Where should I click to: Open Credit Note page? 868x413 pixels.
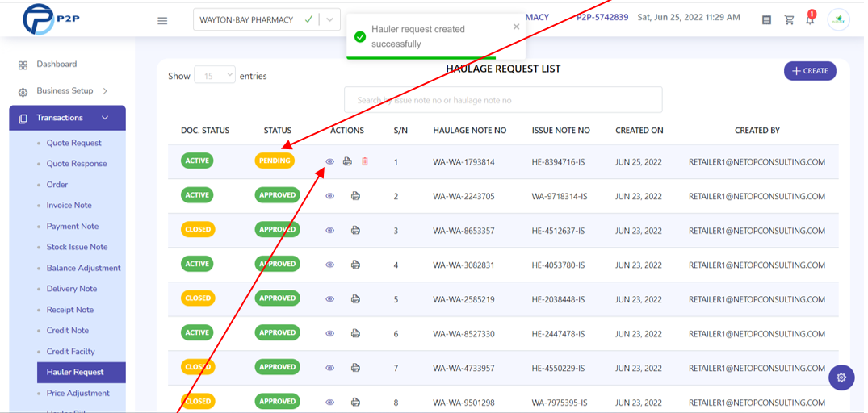(x=68, y=330)
